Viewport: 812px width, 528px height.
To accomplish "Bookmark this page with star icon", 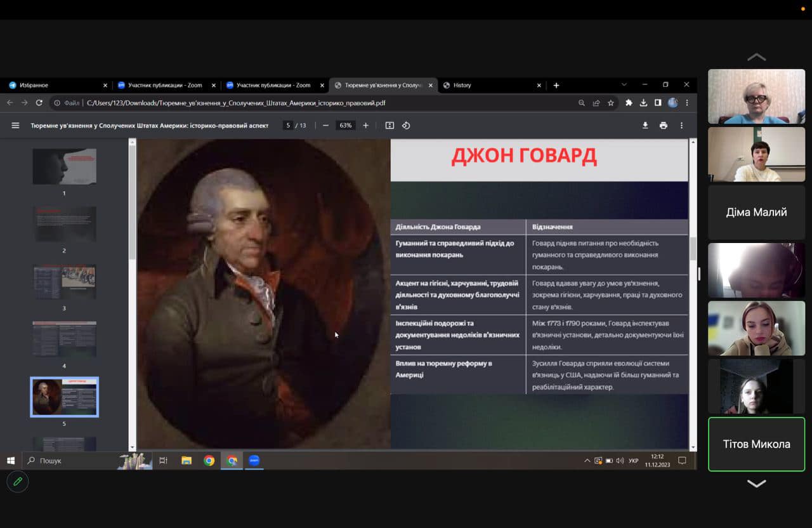I will coord(611,103).
